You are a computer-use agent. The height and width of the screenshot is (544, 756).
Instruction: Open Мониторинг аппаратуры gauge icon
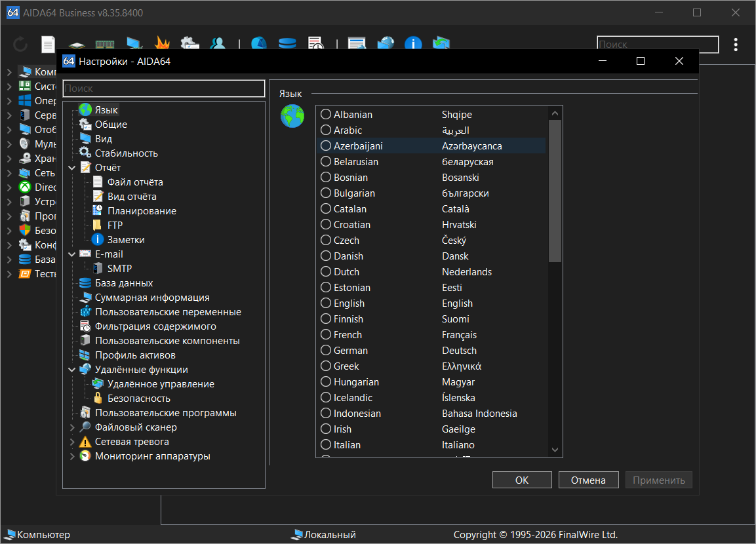(x=85, y=456)
